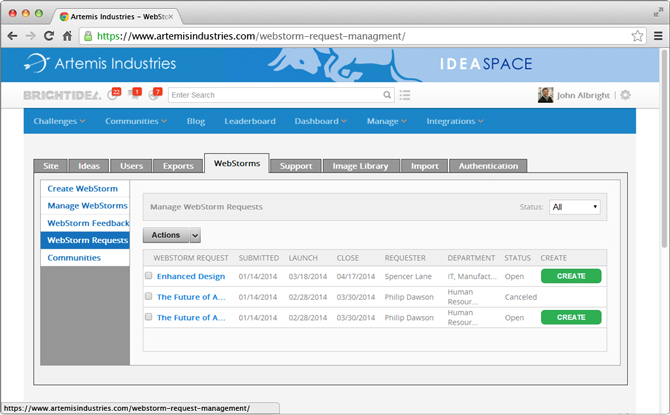
Task: Expand the Integrations menu
Action: (455, 121)
